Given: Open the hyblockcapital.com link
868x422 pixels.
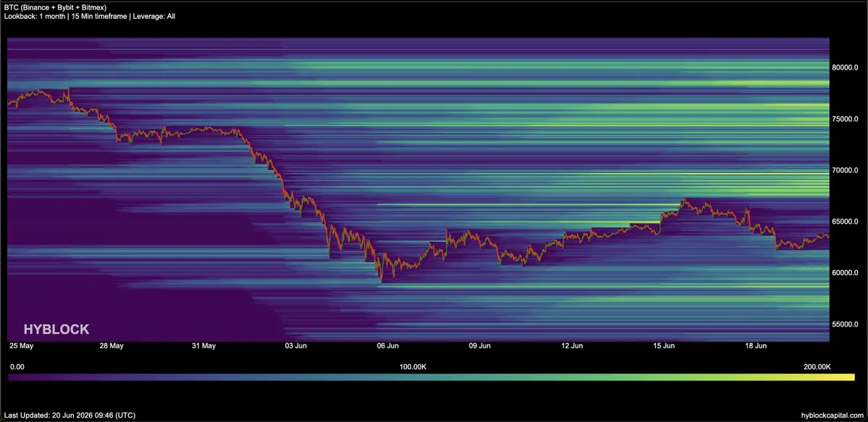Looking at the screenshot, I should (x=832, y=415).
